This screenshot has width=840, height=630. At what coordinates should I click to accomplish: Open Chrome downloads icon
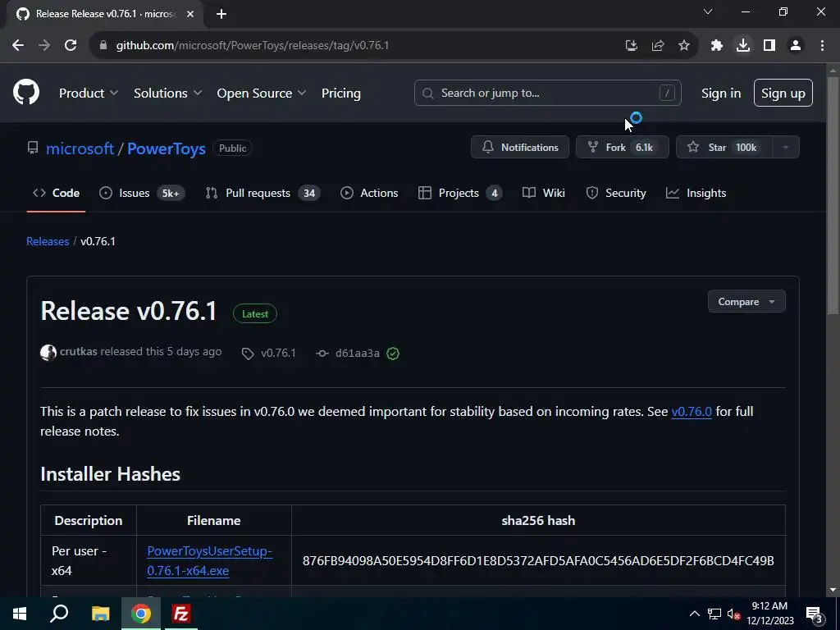[743, 46]
